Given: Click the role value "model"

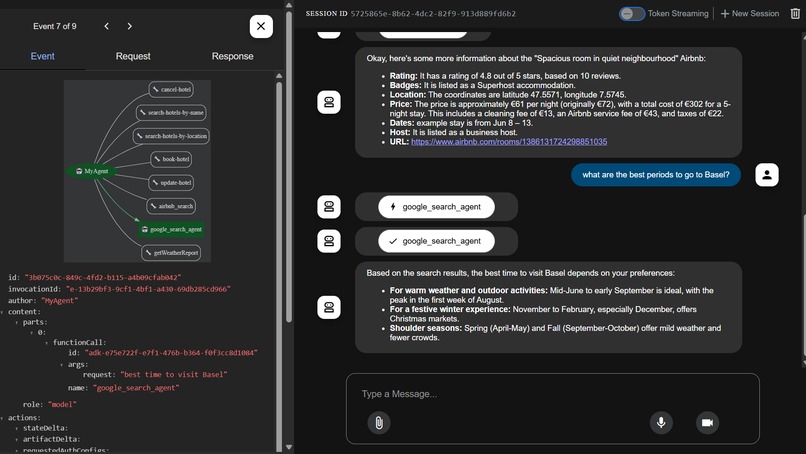Looking at the screenshot, I should pyautogui.click(x=62, y=405).
